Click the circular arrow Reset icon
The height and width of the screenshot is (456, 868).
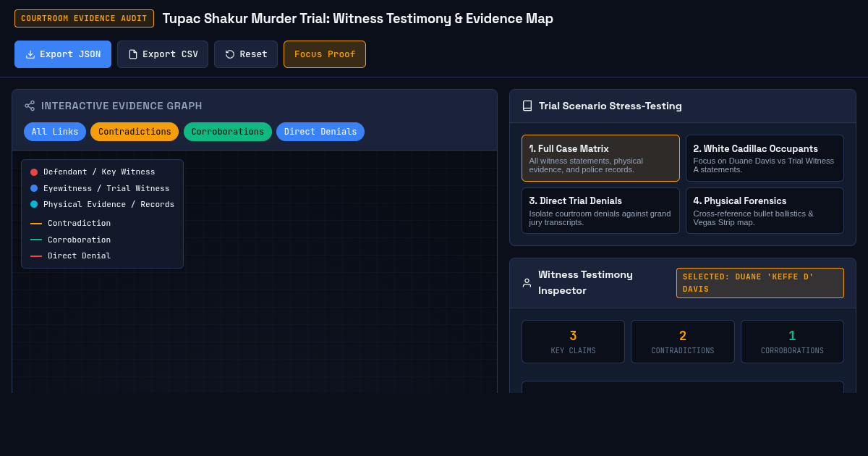[x=230, y=54]
